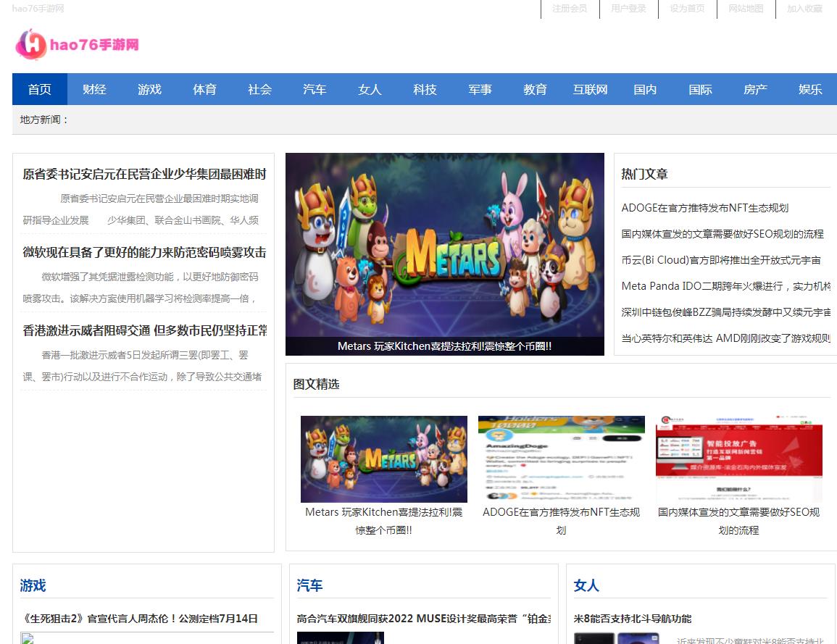
Task: Select 科技 in the navigation bar
Action: 425,89
